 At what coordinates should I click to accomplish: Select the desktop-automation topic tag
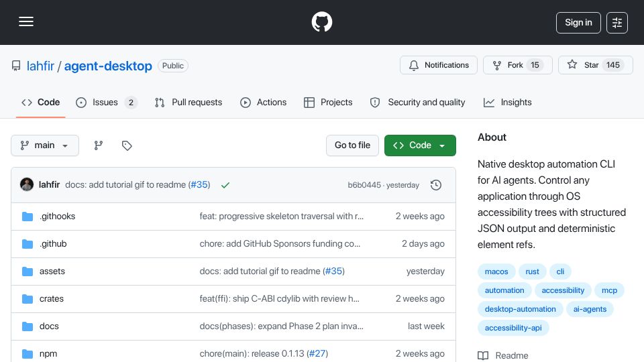pos(520,310)
